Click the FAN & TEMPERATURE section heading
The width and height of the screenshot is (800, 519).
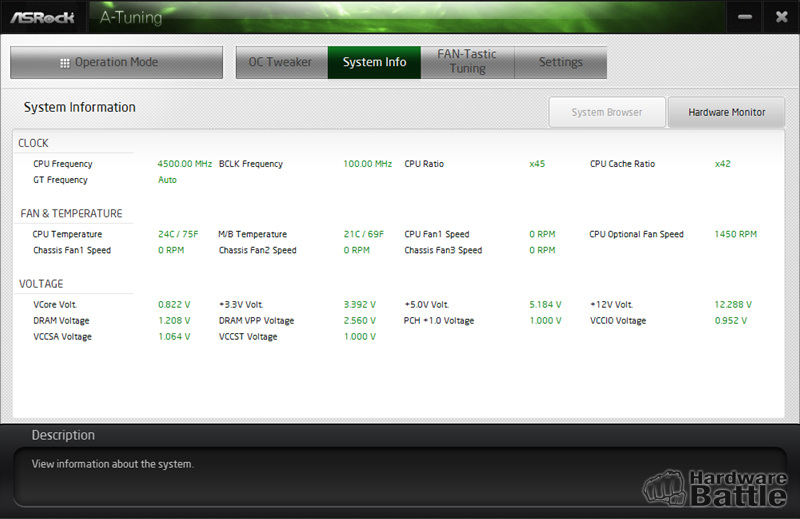tap(71, 213)
